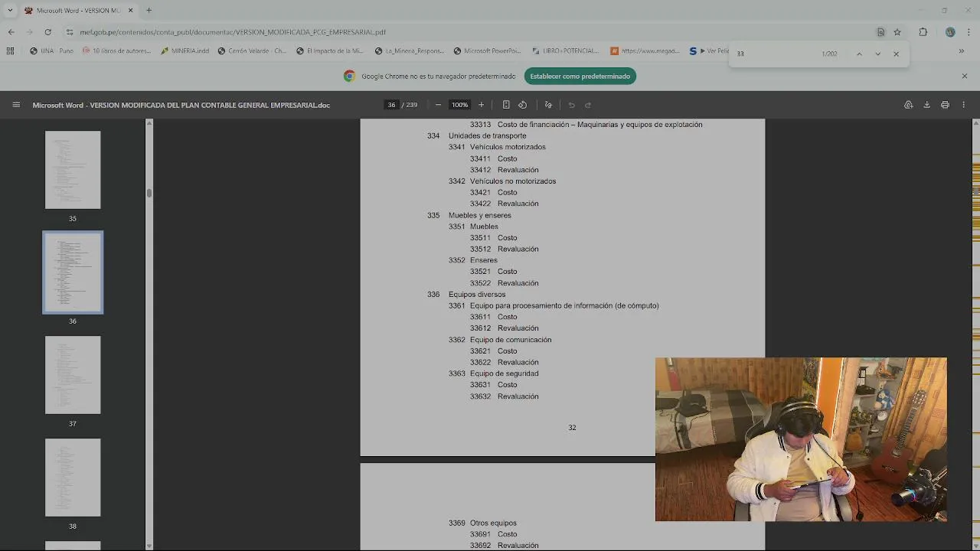This screenshot has height=551, width=980.
Task: Reload the current page
Action: pyautogui.click(x=47, y=32)
